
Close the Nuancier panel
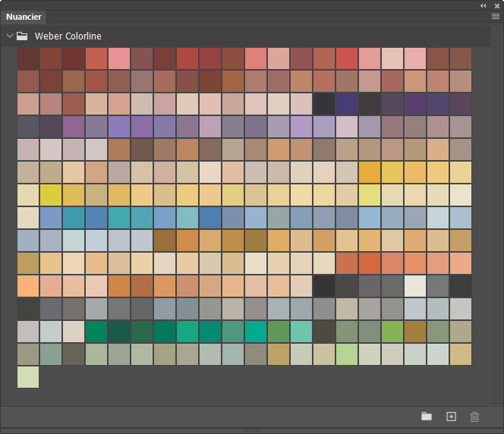(497, 6)
